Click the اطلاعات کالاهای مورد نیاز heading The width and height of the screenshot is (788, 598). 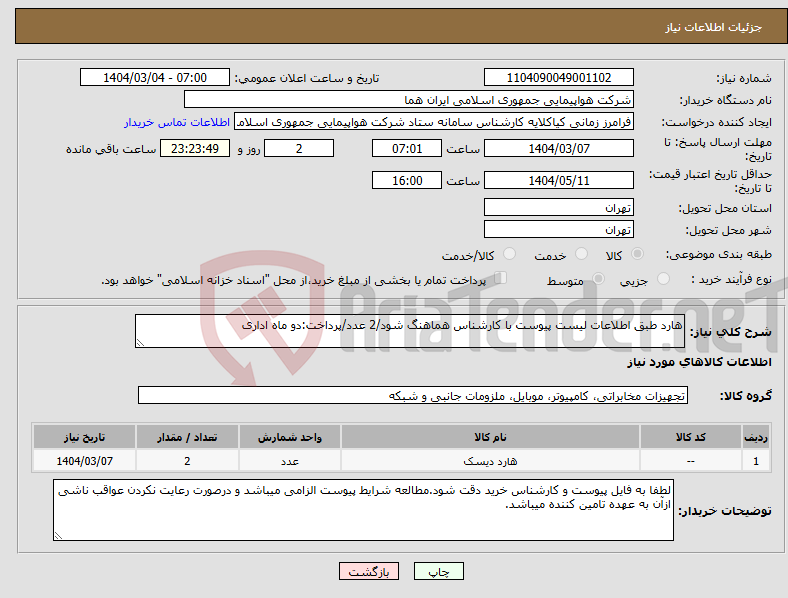699,362
